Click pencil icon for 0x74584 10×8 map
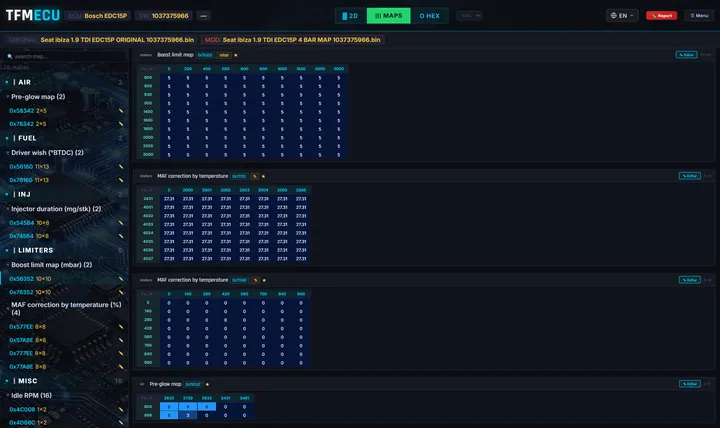This screenshot has height=428, width=720. click(121, 236)
